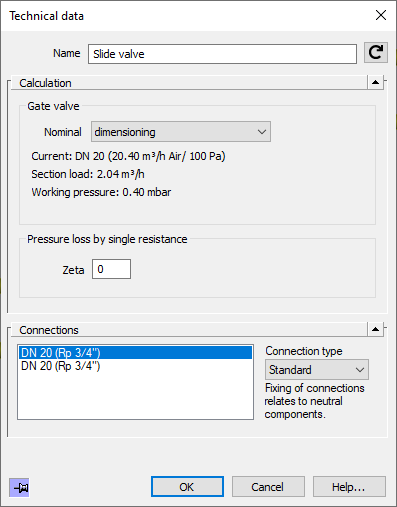The image size is (397, 507).
Task: Open the Nominal dimensioning dropdown
Action: [x=181, y=132]
